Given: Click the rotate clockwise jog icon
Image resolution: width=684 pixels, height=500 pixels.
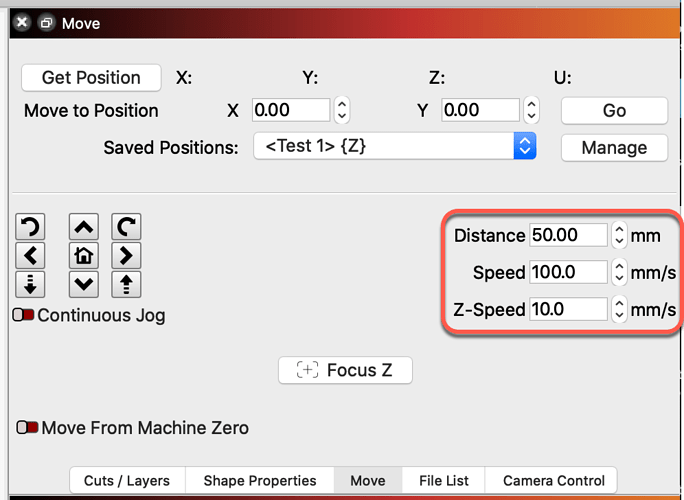Looking at the screenshot, I should pos(126,227).
